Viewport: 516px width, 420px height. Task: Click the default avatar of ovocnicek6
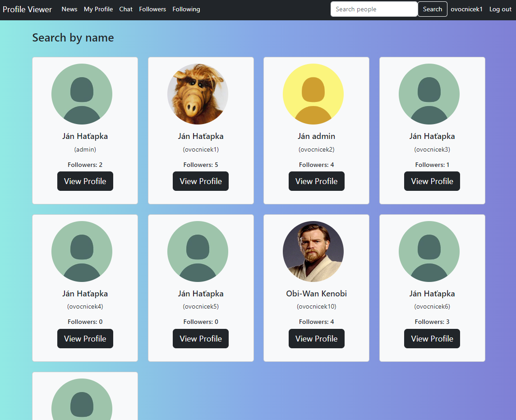(x=429, y=251)
